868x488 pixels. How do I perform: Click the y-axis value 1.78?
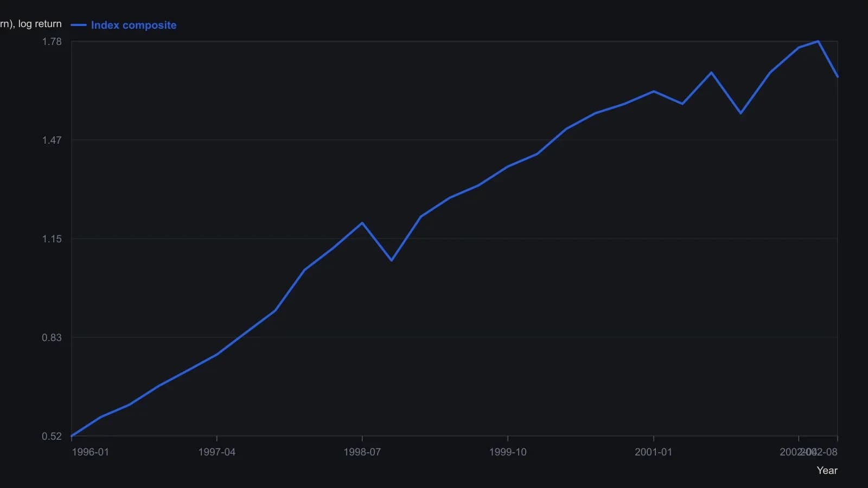tap(52, 42)
